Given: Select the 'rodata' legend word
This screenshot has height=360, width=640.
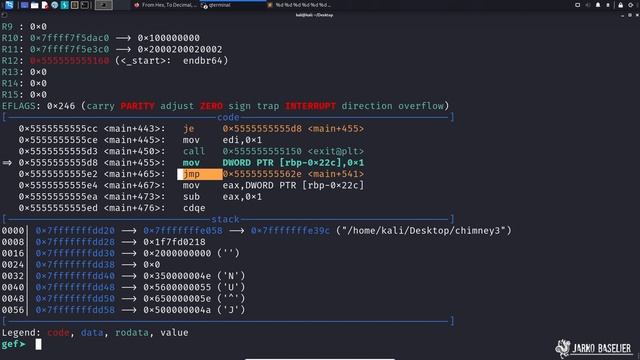Looking at the screenshot, I should (131, 333).
